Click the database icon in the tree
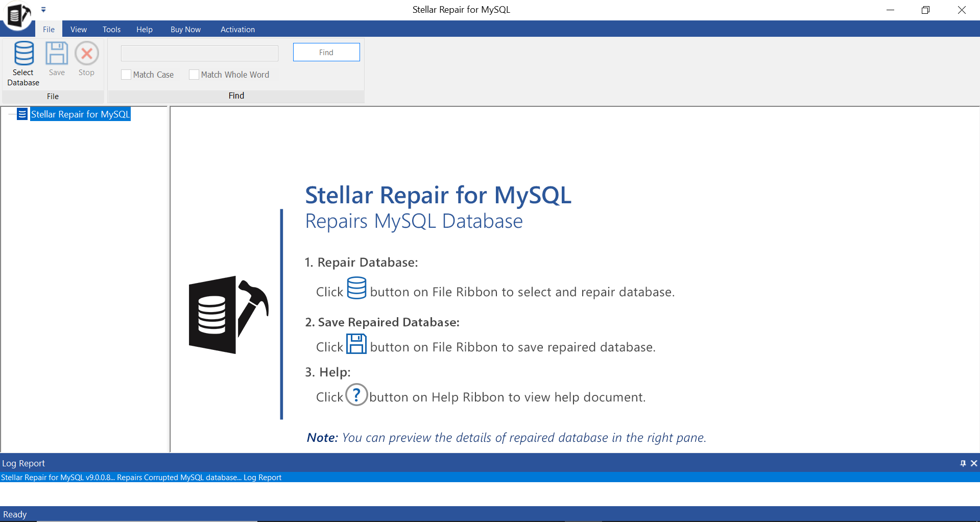Image resolution: width=980 pixels, height=522 pixels. tap(22, 114)
